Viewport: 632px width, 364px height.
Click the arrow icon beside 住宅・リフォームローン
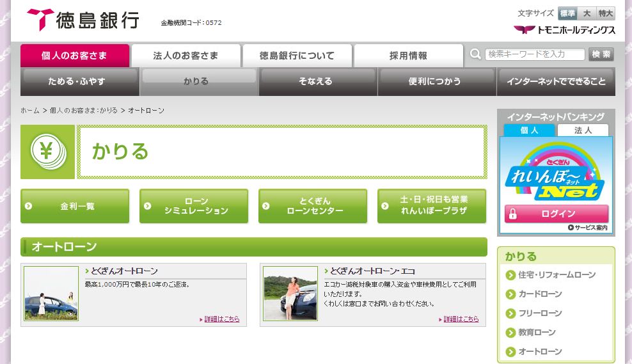coord(510,275)
